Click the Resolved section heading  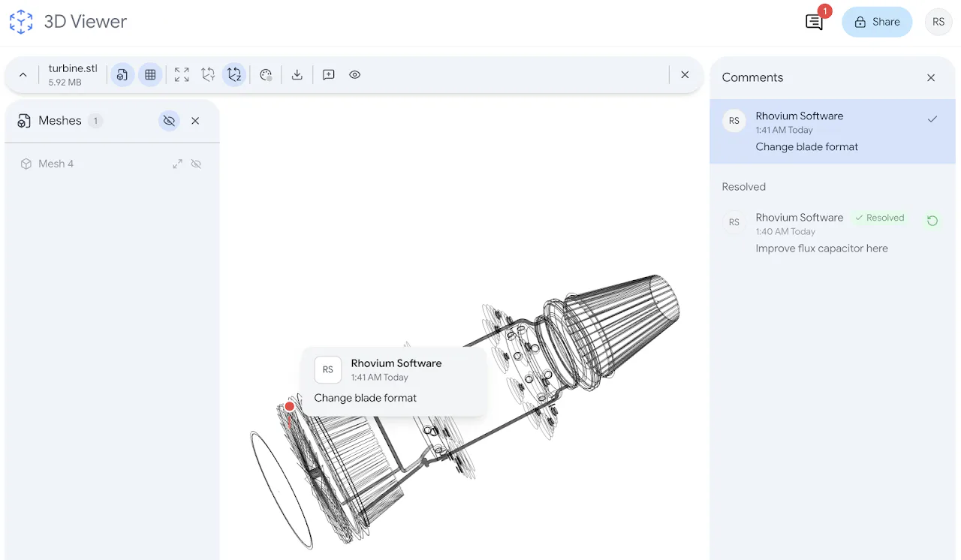[x=744, y=187]
